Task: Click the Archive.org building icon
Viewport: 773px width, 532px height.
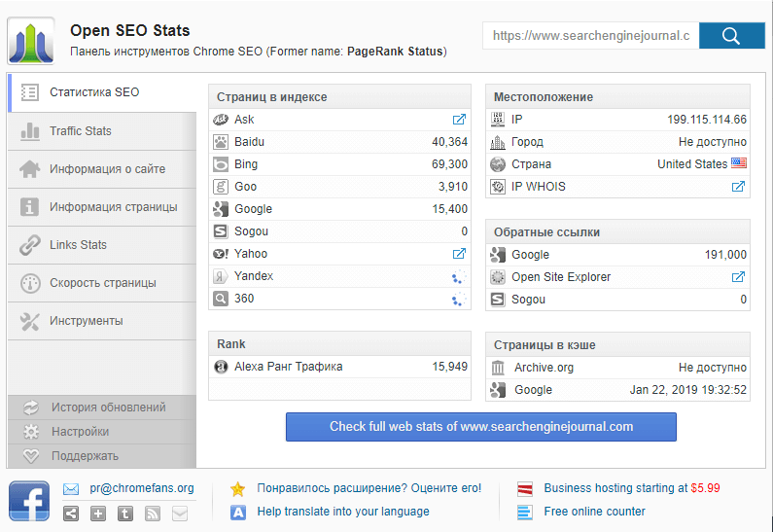Action: click(x=498, y=368)
